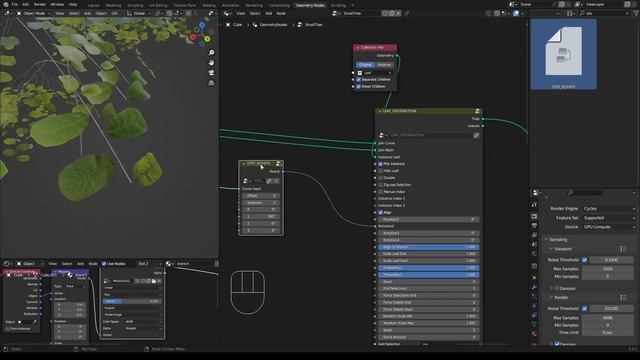Click the Leaf collection icon in Collection Info node

360,73
